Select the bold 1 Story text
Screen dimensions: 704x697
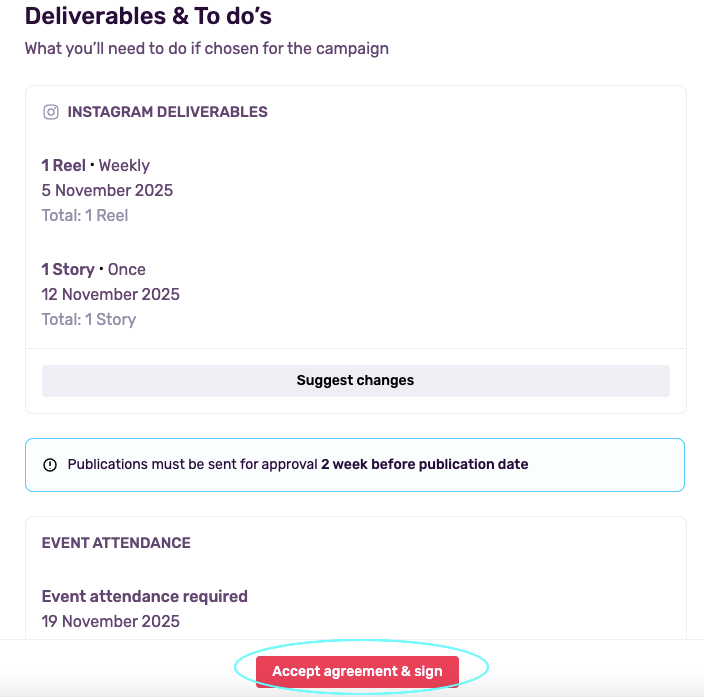click(68, 270)
